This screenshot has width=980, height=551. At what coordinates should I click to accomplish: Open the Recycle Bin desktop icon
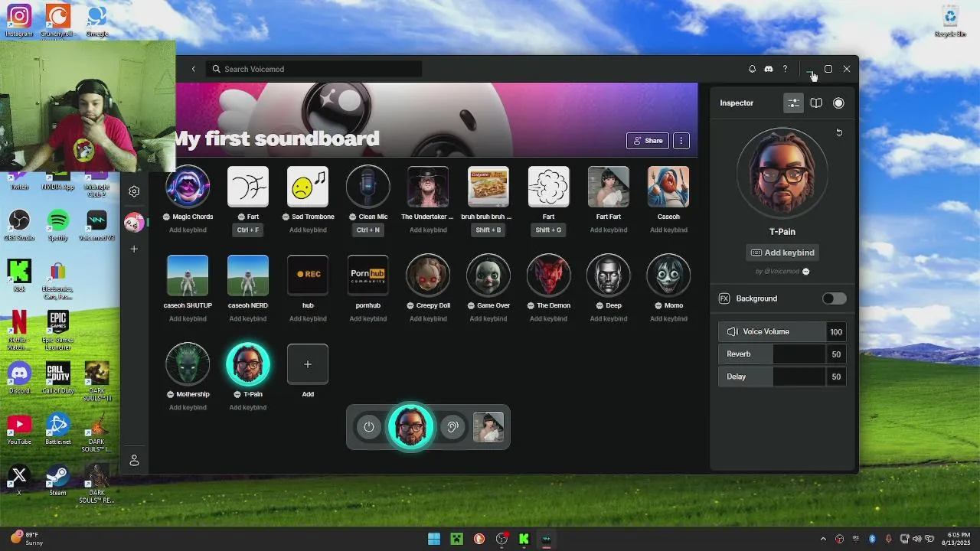coord(950,21)
